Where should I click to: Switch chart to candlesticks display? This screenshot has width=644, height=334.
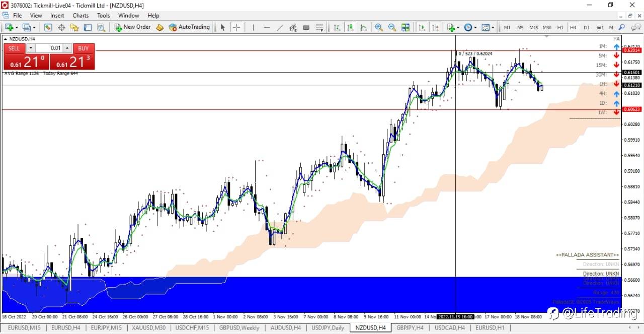[x=350, y=27]
